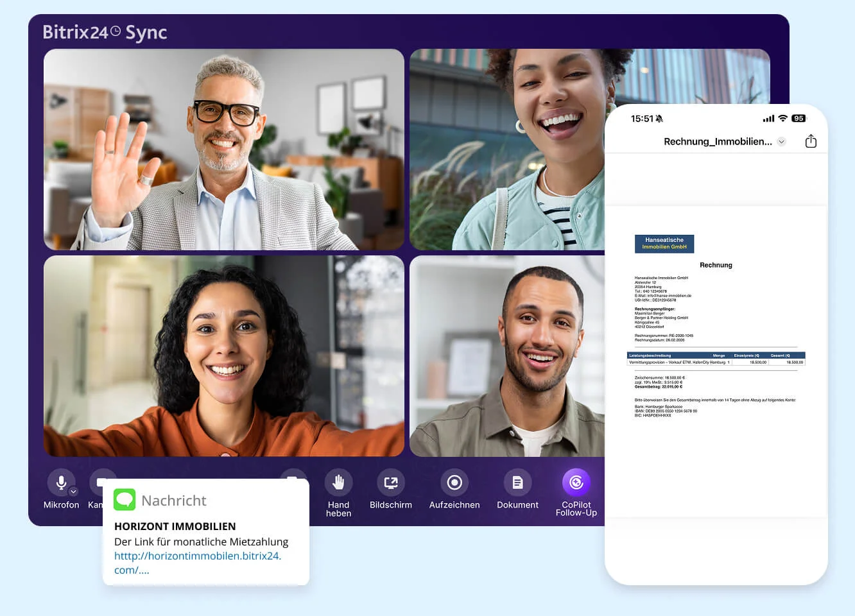Launch CoPilot Follow-Up

(576, 483)
